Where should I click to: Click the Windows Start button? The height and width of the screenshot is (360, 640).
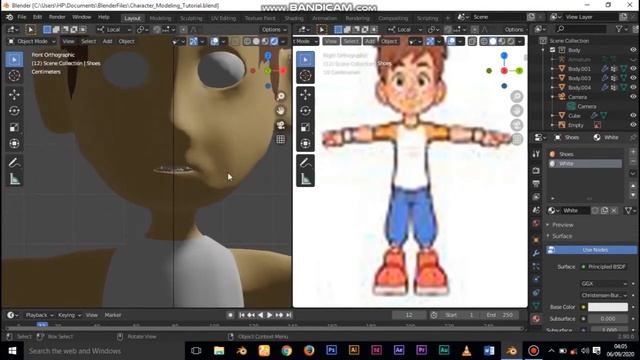[12, 351]
